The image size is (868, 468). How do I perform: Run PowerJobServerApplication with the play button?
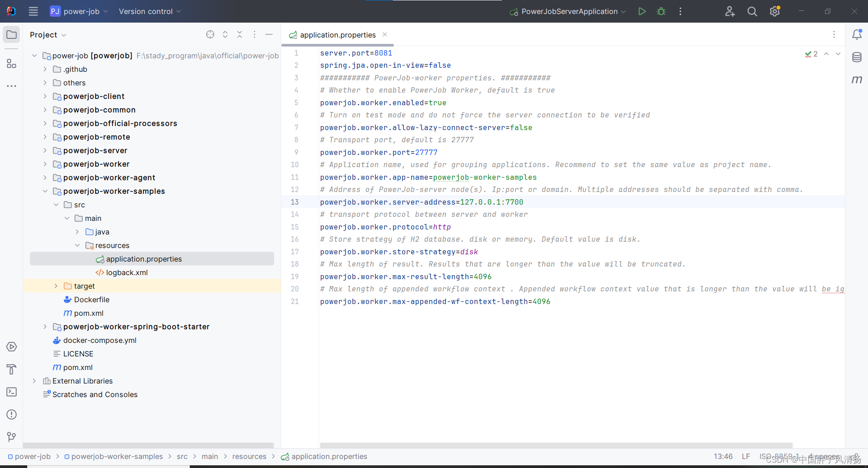[x=642, y=11]
